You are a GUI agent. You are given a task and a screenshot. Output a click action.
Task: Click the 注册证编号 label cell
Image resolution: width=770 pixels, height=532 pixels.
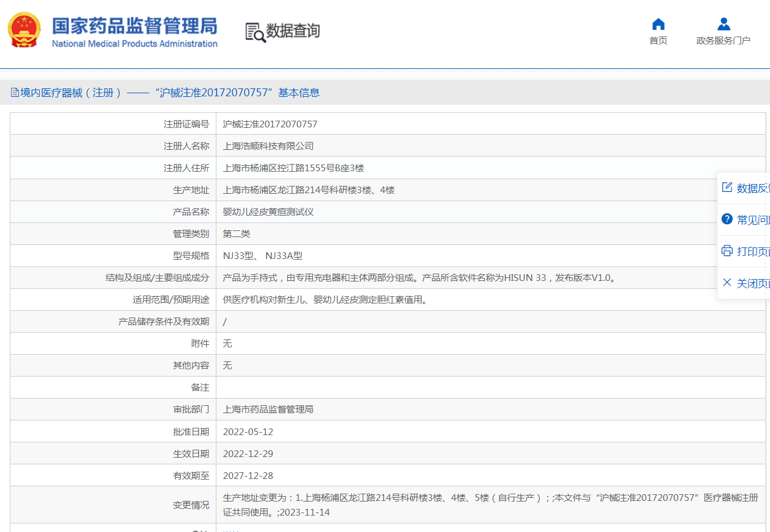tap(113, 124)
